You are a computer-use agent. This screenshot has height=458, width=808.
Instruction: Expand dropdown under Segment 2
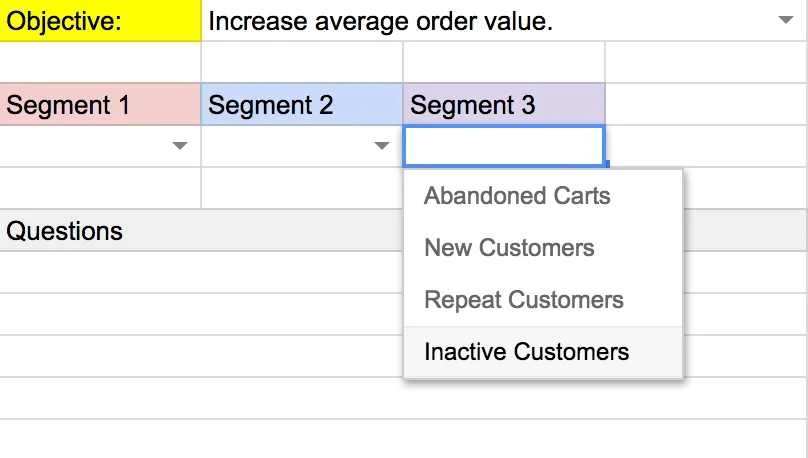(382, 146)
